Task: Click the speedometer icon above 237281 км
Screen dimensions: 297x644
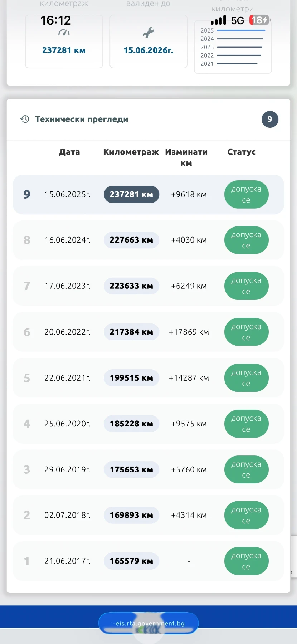Action: (64, 33)
